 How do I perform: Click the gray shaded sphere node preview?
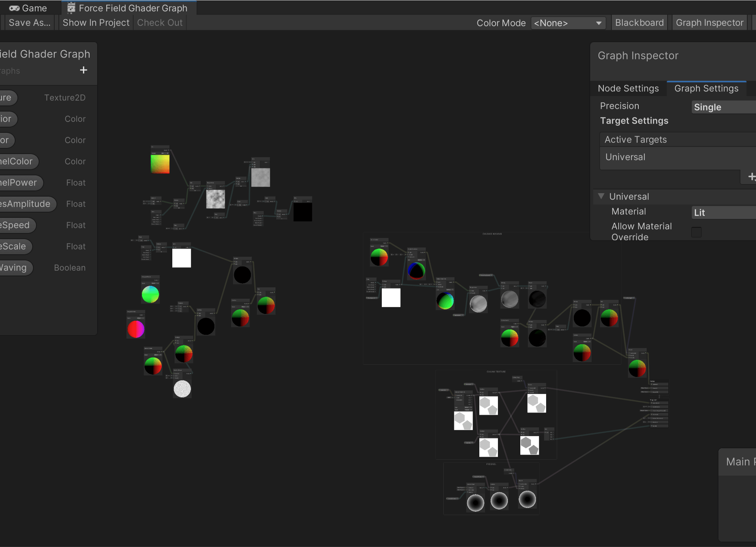tap(478, 304)
